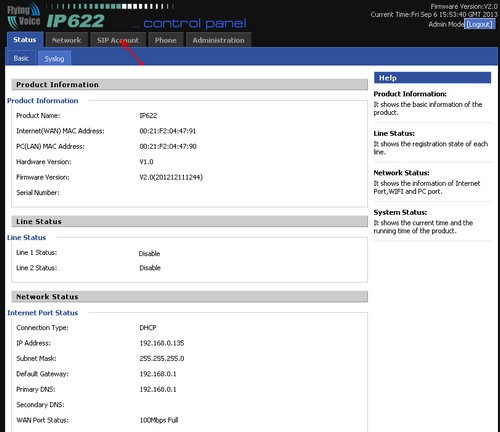Click the Firmware Version:V2.0 header text
500x432 pixels.
pos(464,6)
